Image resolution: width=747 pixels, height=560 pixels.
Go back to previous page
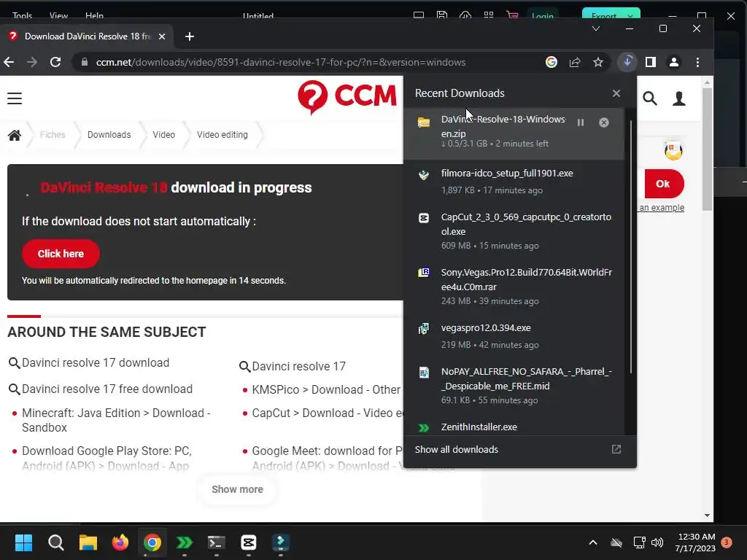(9, 62)
